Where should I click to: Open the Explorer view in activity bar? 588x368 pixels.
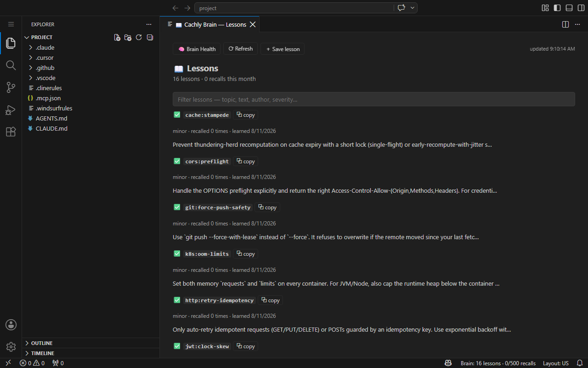point(11,43)
